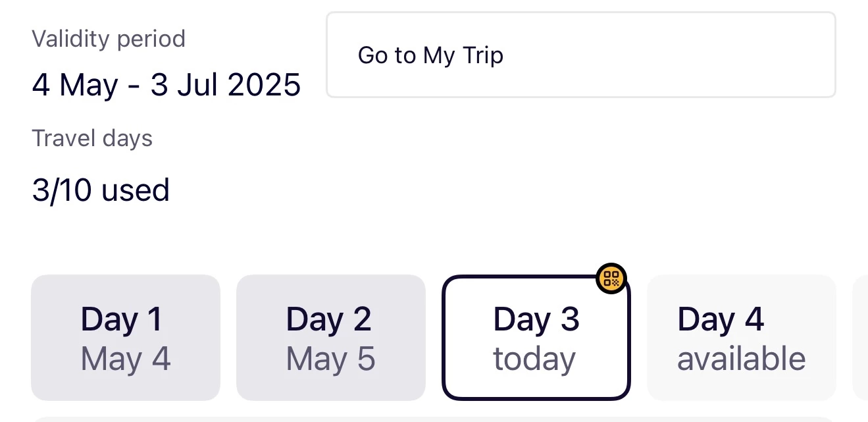Screen dimensions: 868x422
Task: Click the "Day 2" heading text
Action: pos(328,319)
